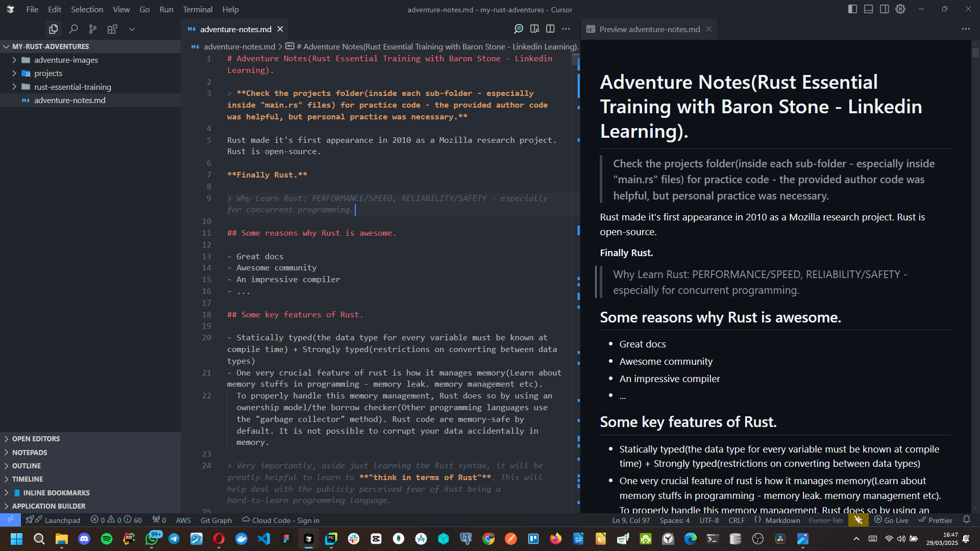Screen dimensions: 980x551
Task: Open the Search view icon
Action: (x=73, y=29)
